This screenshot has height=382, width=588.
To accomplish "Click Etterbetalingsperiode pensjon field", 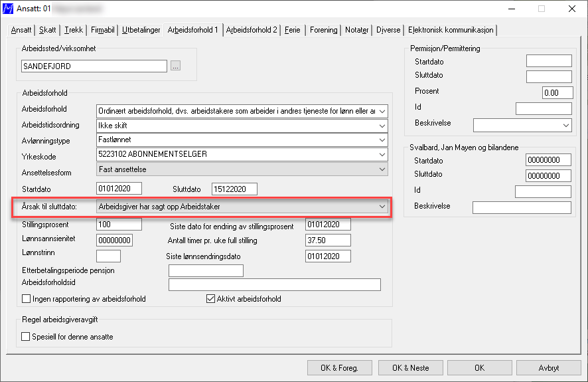I will tap(206, 270).
